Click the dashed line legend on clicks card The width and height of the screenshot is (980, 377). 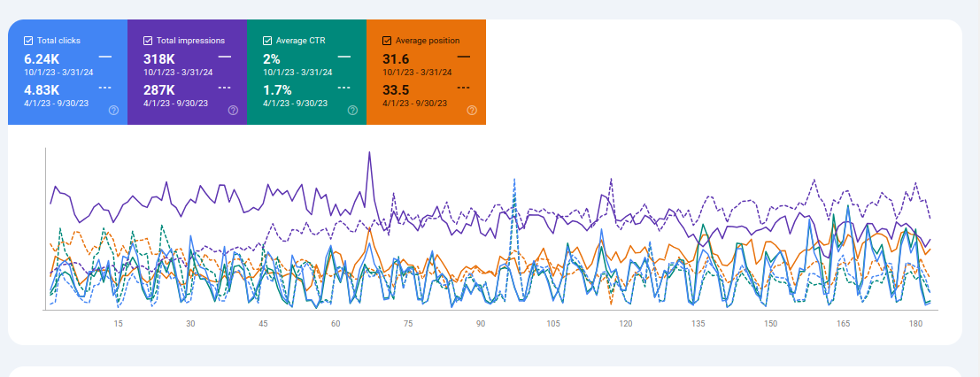coord(105,88)
